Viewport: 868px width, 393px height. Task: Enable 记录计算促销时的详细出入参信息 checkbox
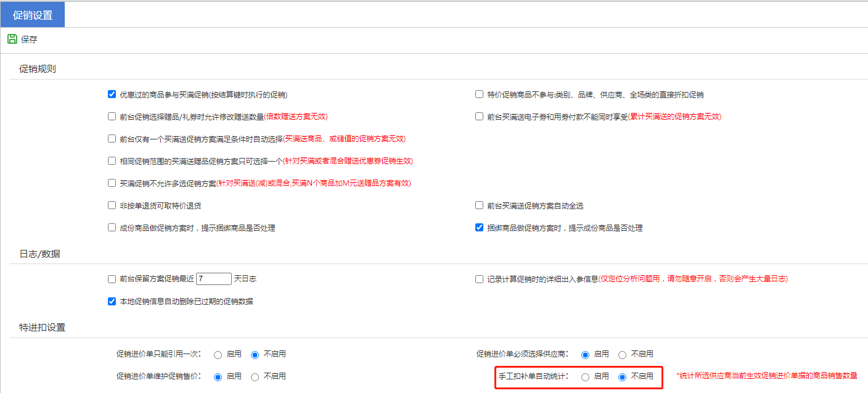click(479, 279)
